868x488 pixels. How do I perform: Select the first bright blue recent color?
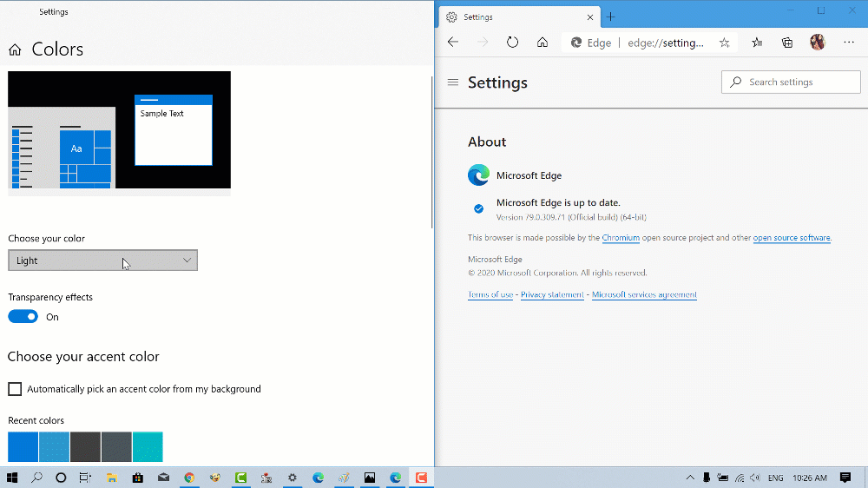click(23, 446)
